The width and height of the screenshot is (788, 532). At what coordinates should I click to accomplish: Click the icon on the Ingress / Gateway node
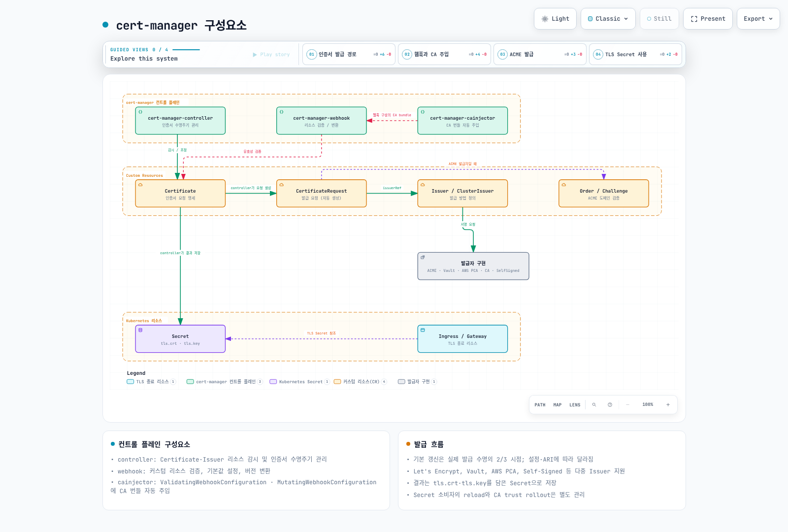click(423, 330)
